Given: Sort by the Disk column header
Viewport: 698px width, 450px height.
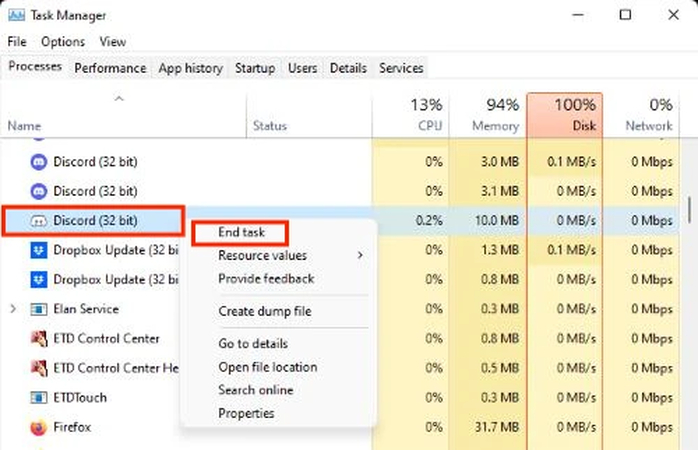Looking at the screenshot, I should [x=564, y=115].
